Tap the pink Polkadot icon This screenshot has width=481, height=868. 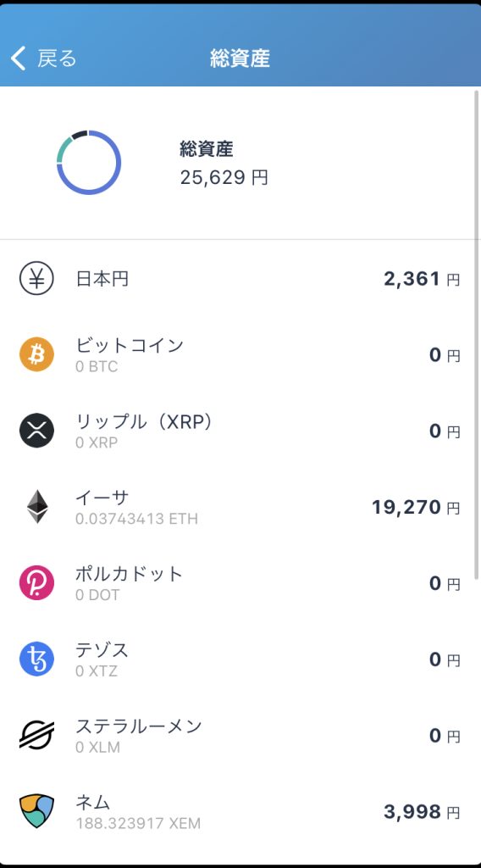tap(36, 583)
